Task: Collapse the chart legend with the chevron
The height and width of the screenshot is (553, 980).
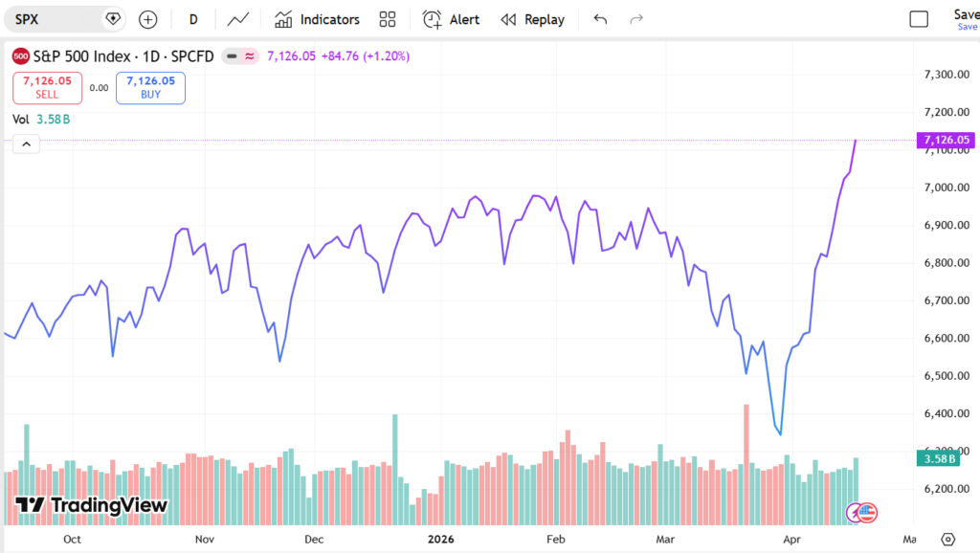Action: point(26,144)
